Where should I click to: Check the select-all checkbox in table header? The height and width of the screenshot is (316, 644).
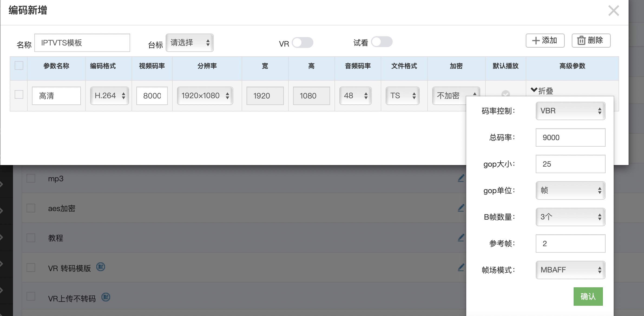(x=19, y=65)
